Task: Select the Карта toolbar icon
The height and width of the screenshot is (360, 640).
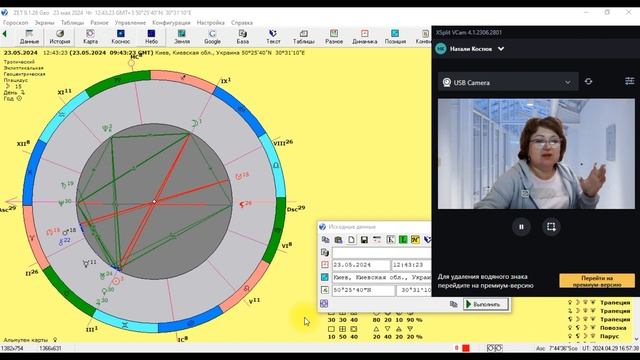Action: pos(90,37)
